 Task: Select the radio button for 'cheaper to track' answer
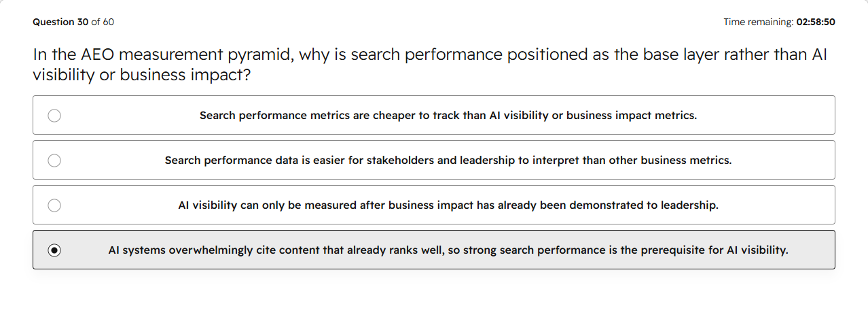click(x=54, y=116)
